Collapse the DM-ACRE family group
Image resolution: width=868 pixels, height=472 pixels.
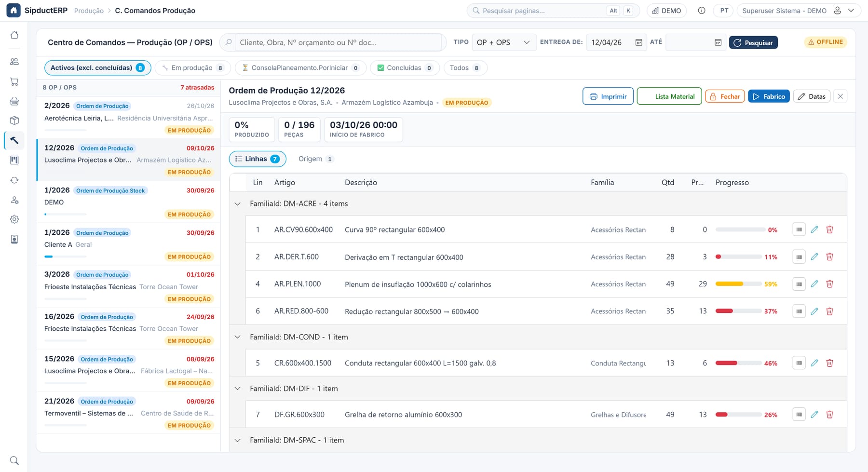237,204
